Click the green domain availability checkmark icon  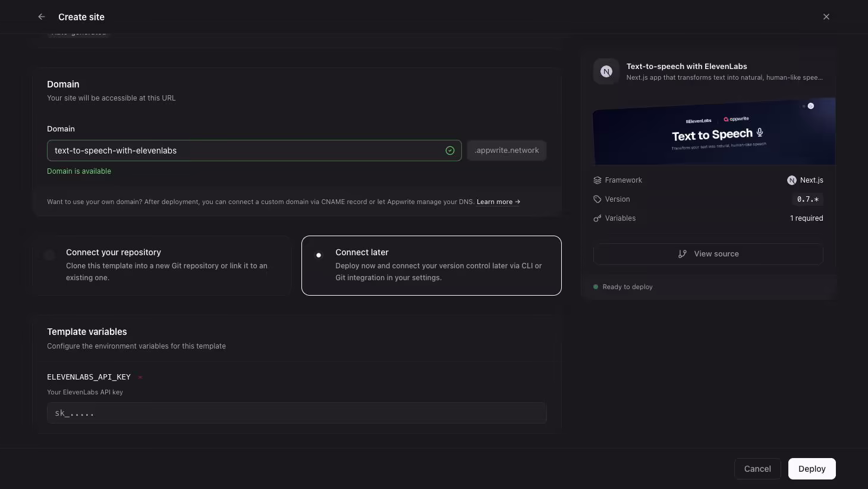(x=450, y=151)
